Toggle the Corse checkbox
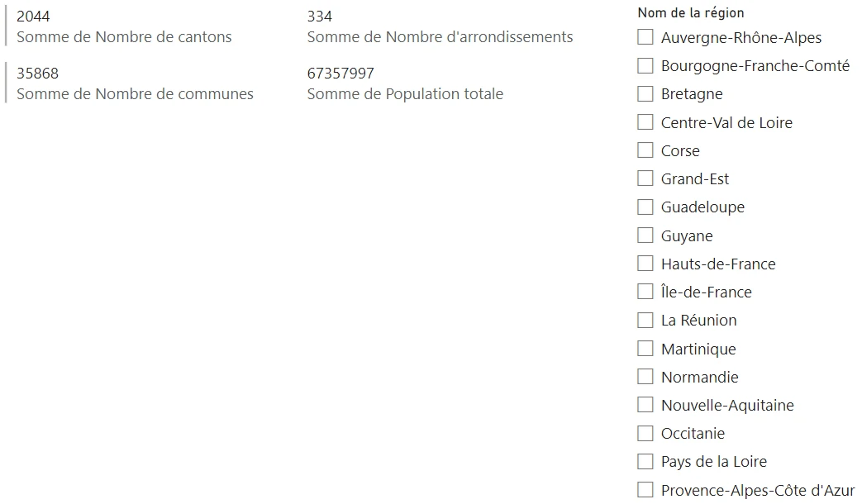 pos(645,150)
